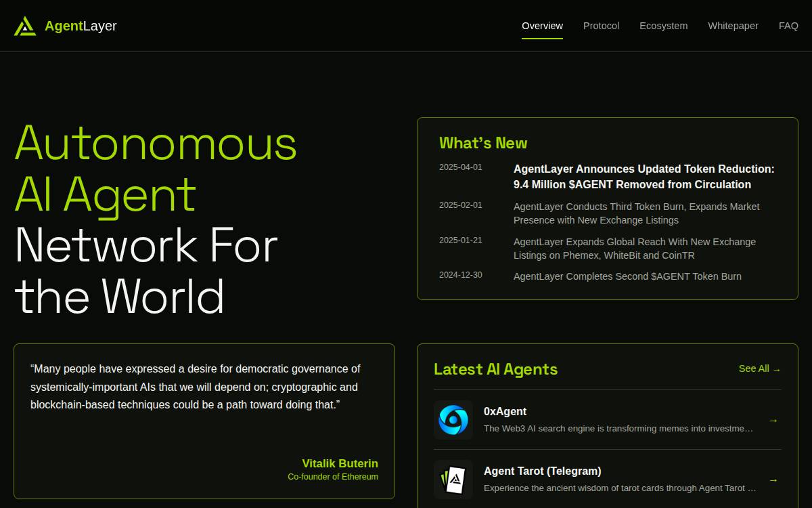Image resolution: width=812 pixels, height=508 pixels.
Task: Open the Protocol nav tab
Action: pyautogui.click(x=601, y=26)
